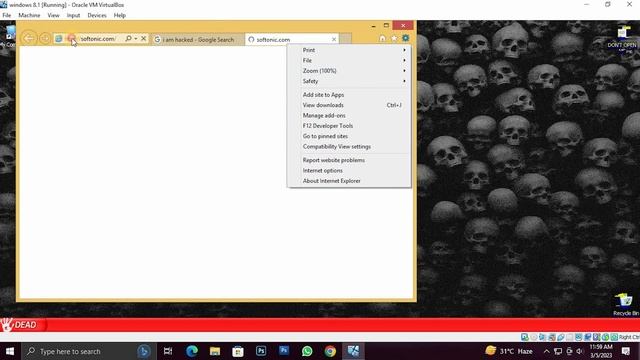Screen dimensions: 640x360
Task: Click the volume speaker tray icon
Action: (580, 351)
